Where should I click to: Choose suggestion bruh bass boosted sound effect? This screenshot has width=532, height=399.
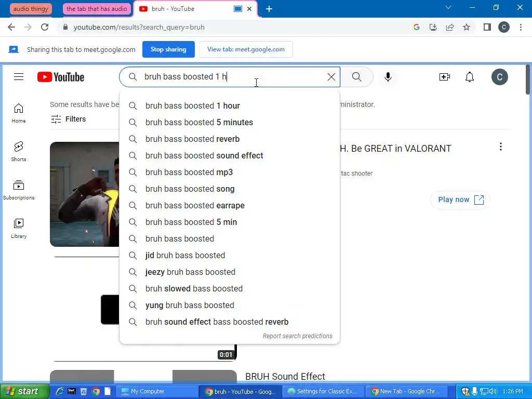pos(230,156)
